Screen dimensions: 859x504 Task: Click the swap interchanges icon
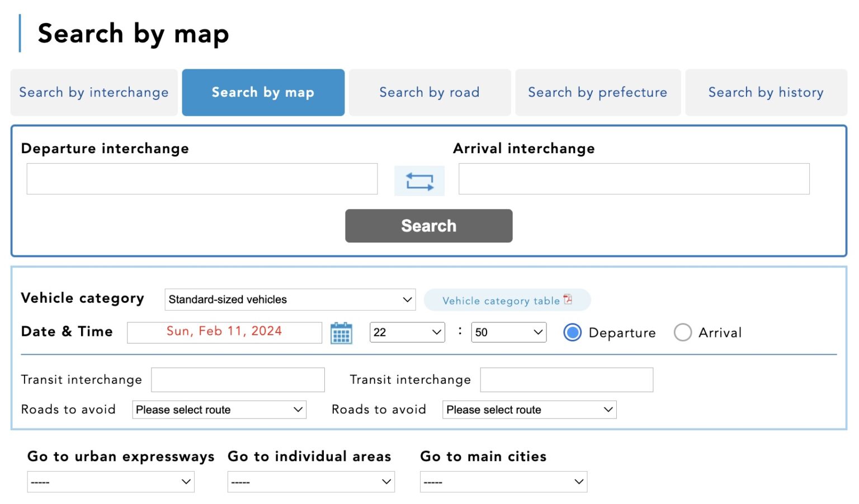(420, 180)
